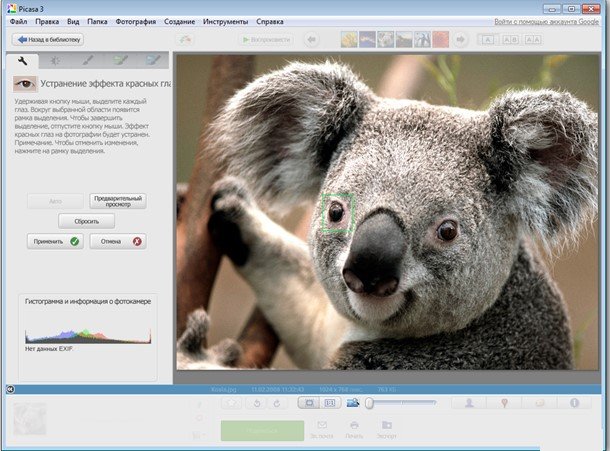Open the Вид menu
Image resolution: width=610 pixels, height=451 pixels.
point(73,22)
